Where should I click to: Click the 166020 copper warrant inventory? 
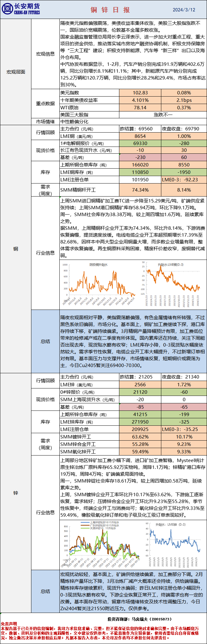pyautogui.click(x=140, y=165)
